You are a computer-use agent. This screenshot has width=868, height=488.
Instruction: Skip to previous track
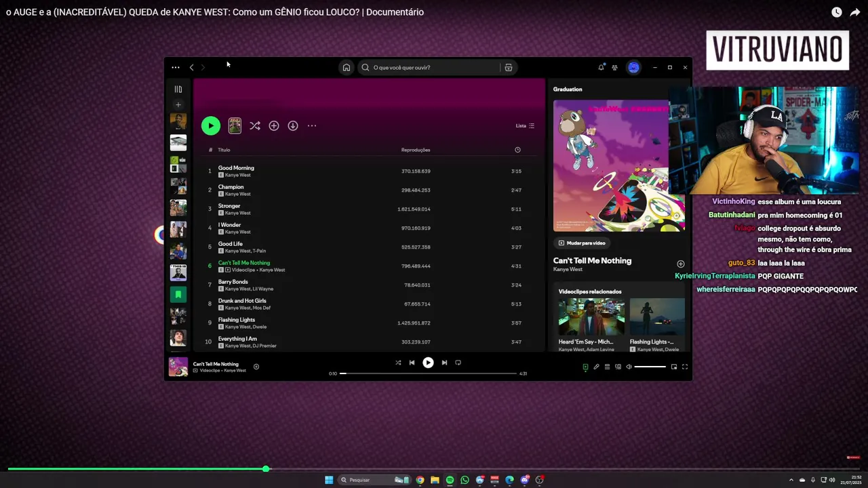coord(412,363)
